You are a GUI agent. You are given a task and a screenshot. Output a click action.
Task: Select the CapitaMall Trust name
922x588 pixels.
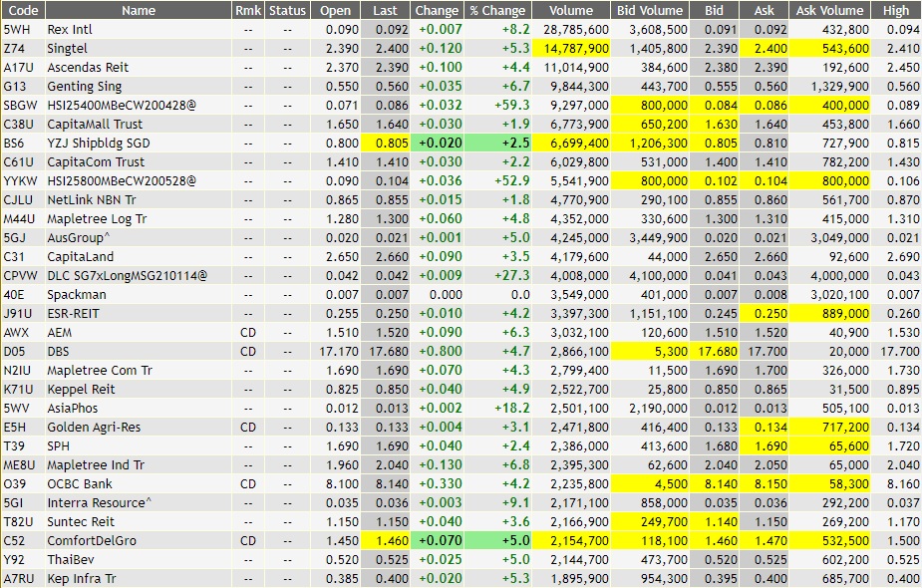tap(95, 124)
